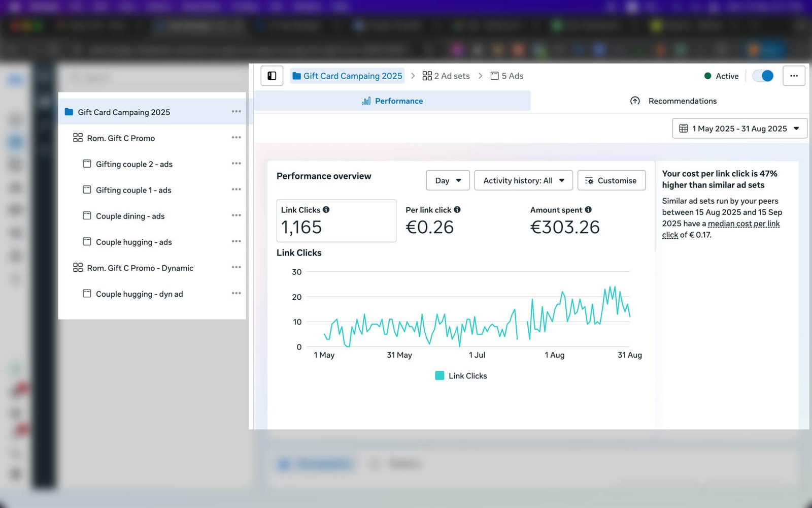Switch to the Recommendations tab
Viewport: 812px width, 508px height.
pyautogui.click(x=673, y=101)
